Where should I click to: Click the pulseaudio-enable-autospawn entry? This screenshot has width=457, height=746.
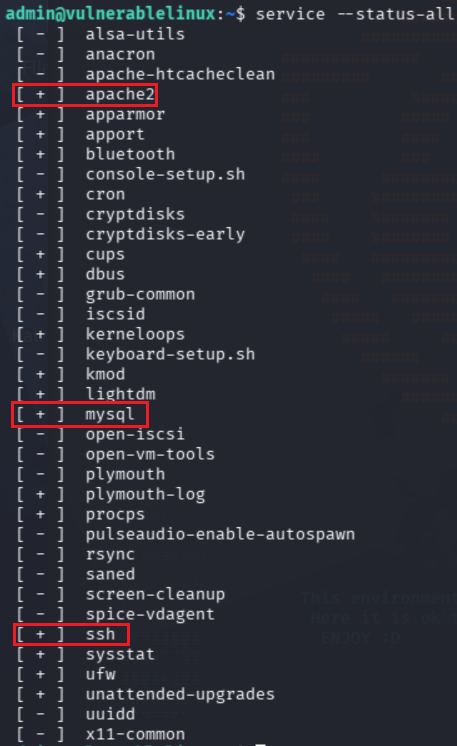220,534
